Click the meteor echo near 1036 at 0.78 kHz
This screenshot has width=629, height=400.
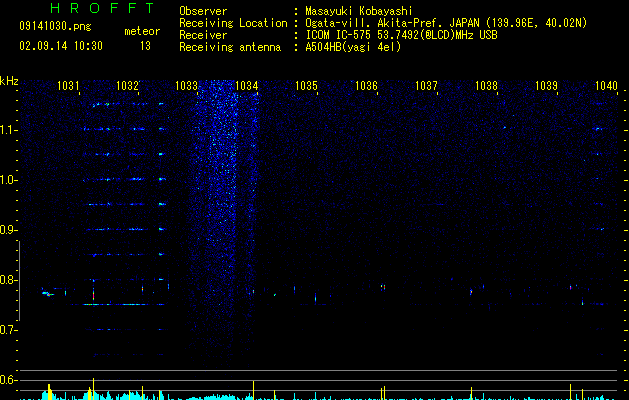pyautogui.click(x=383, y=287)
